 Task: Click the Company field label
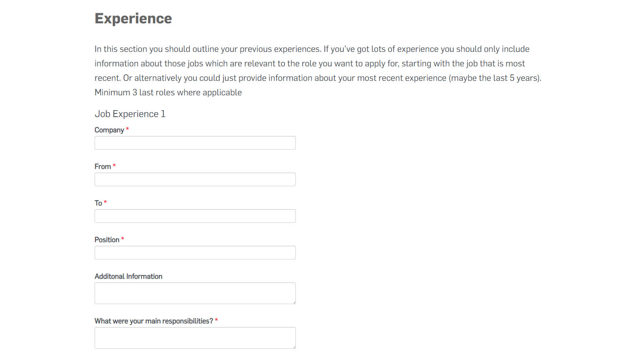pos(109,130)
